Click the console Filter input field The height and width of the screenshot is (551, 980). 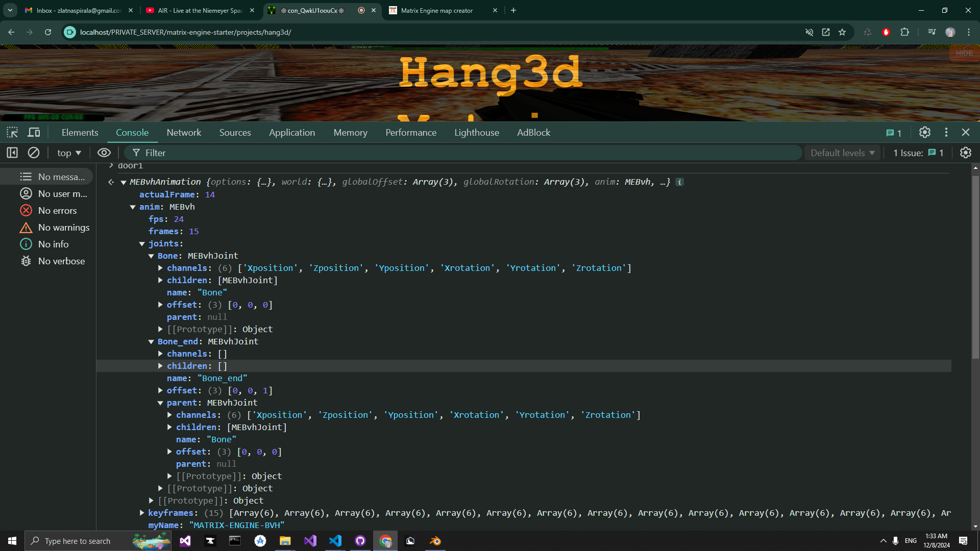coord(459,153)
